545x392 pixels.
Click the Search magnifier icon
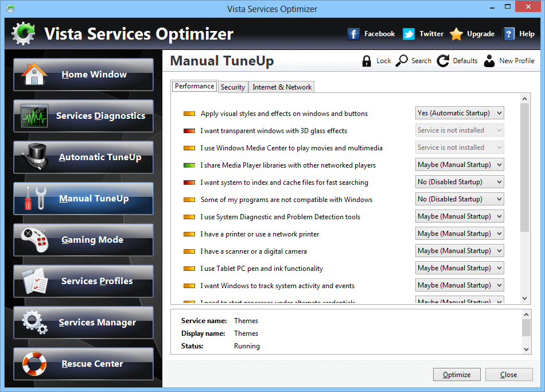coord(402,61)
